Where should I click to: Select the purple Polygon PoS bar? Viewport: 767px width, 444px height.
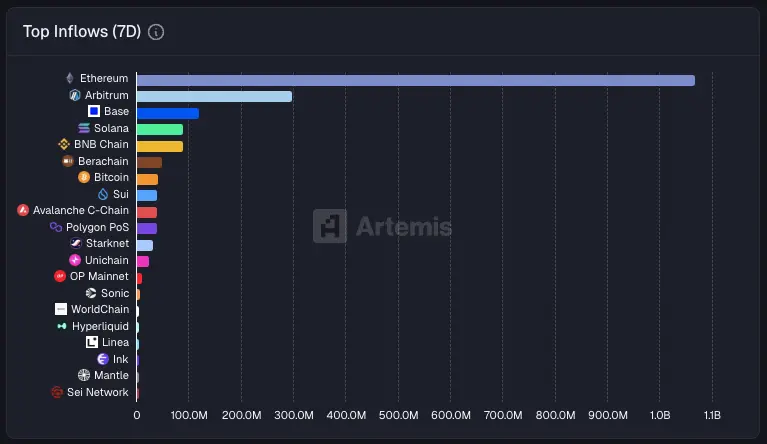point(147,228)
